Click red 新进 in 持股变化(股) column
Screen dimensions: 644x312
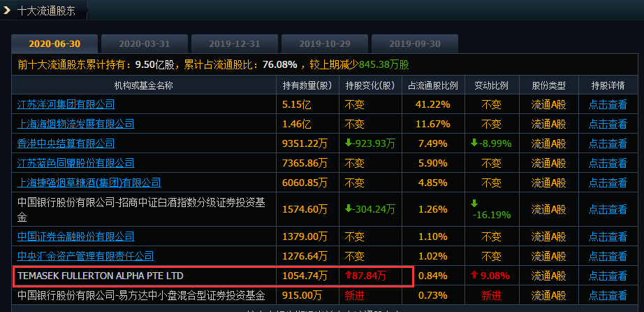click(354, 295)
